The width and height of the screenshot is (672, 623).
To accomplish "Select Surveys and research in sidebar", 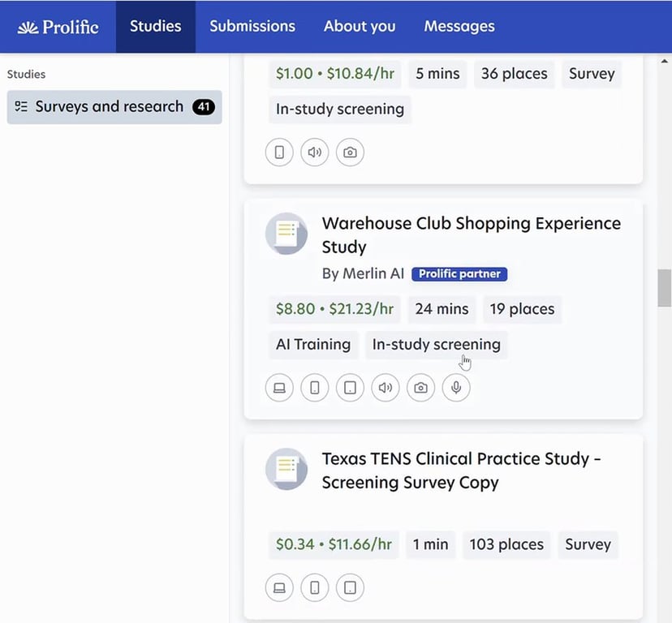I will click(114, 107).
